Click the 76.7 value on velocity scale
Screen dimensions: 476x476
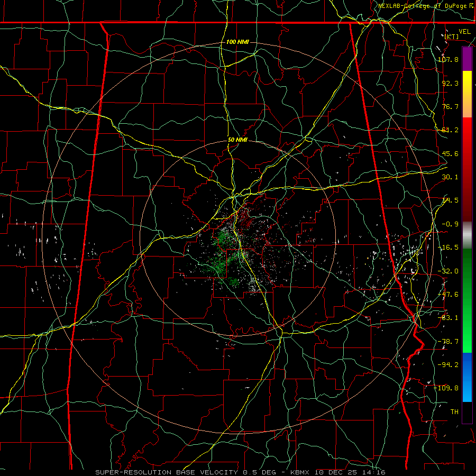click(450, 106)
